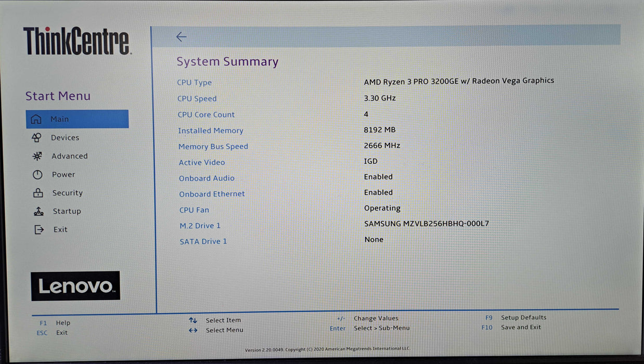Image resolution: width=644 pixels, height=364 pixels.
Task: Click the Power symbol icon
Action: click(37, 175)
